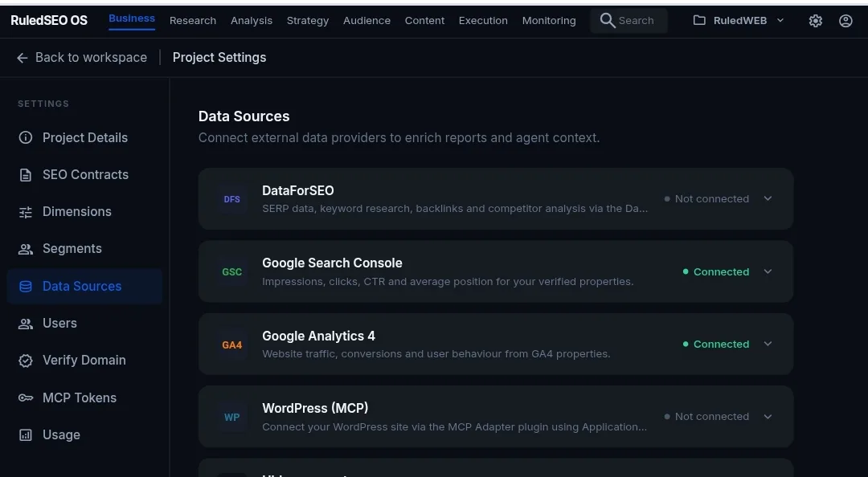
Task: Expand the DataForSEO card chevron
Action: tap(768, 198)
